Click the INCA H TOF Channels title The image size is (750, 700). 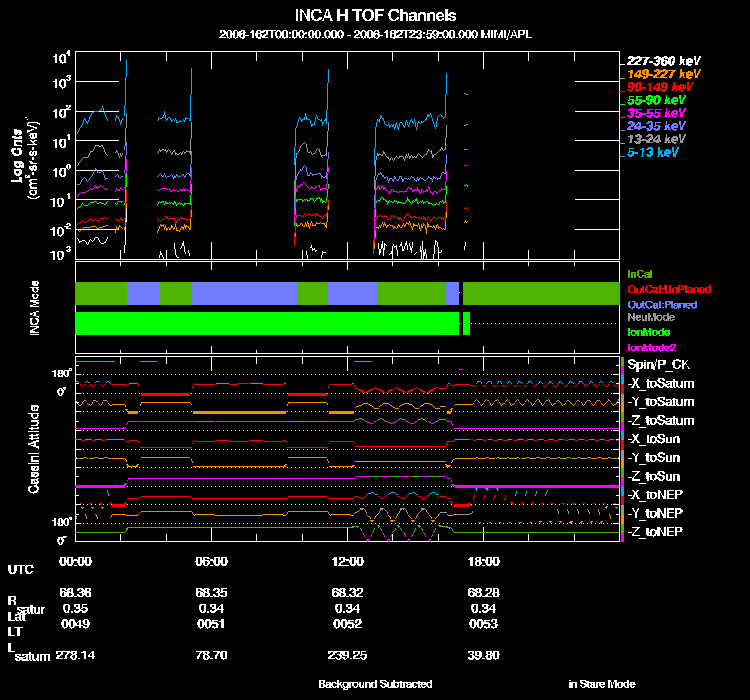375,15
